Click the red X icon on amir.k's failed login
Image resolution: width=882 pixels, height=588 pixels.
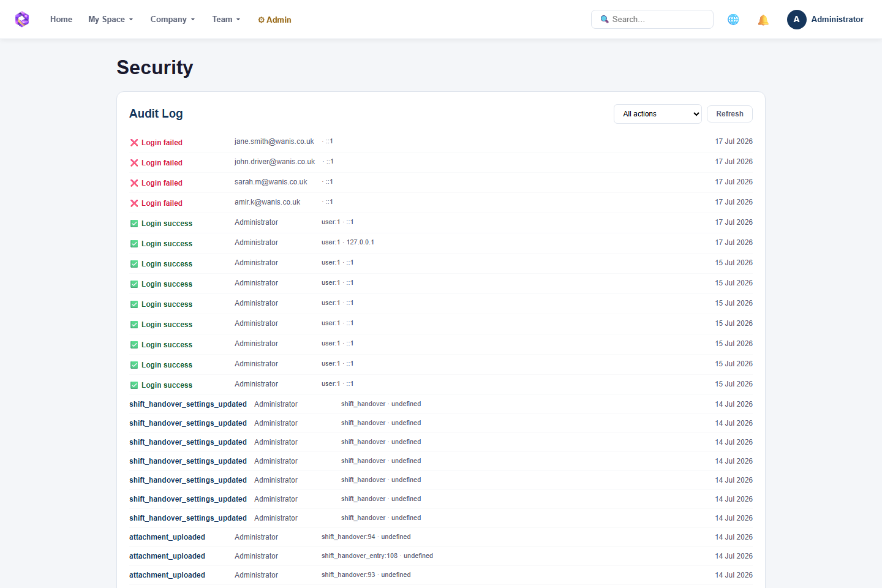(x=134, y=203)
